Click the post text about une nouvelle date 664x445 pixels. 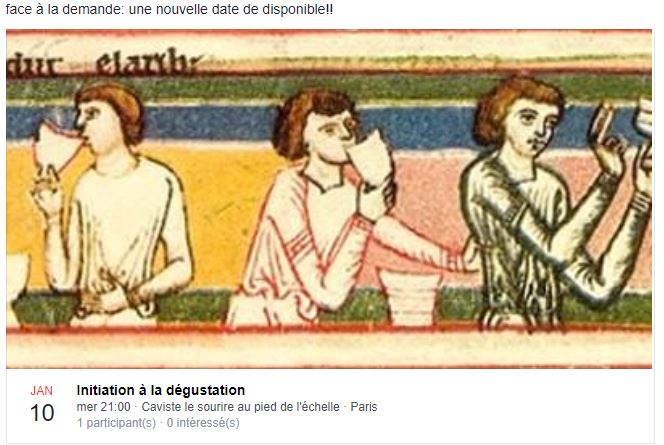[169, 10]
